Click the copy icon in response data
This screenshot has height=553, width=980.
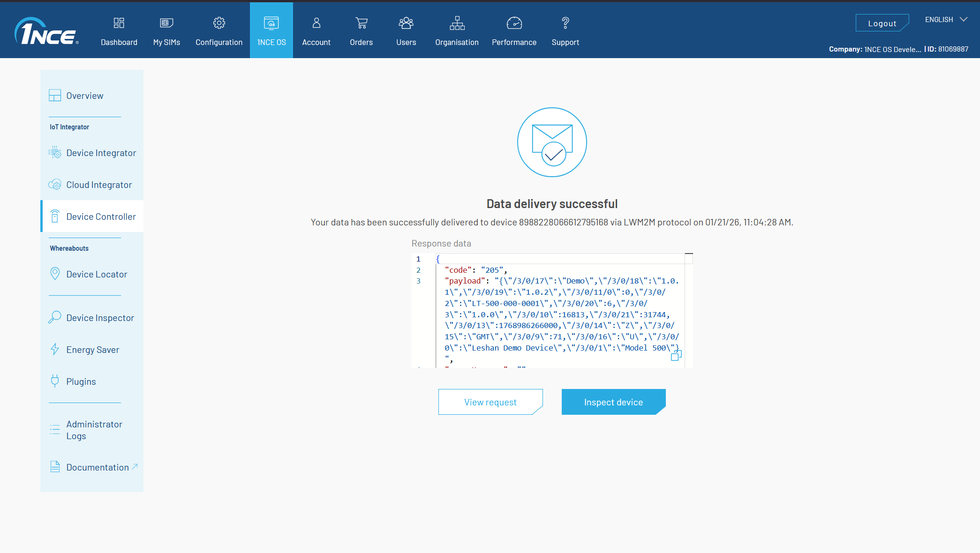676,356
